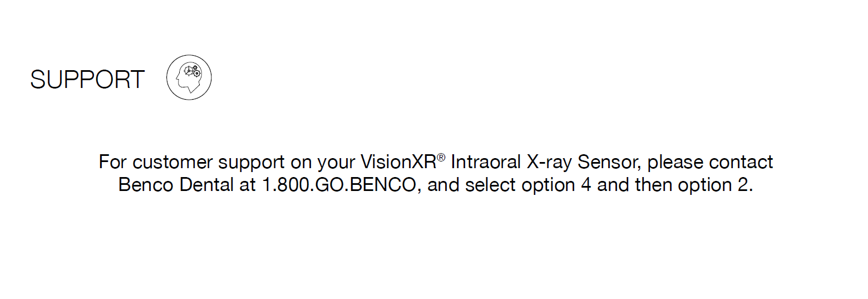
Task: Click the words 'Intraoral X-ray Sensor'
Action: click(546, 162)
